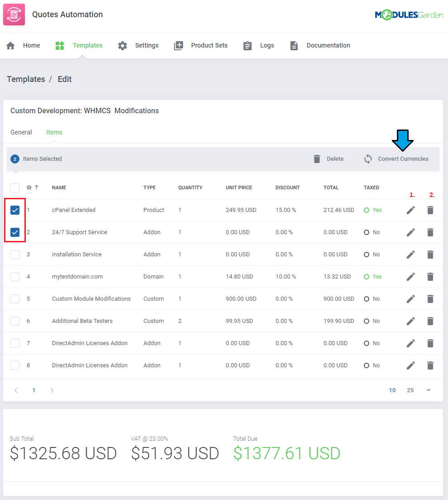Sort by the QUANTITY column header
This screenshot has height=500, width=448.
[x=190, y=187]
